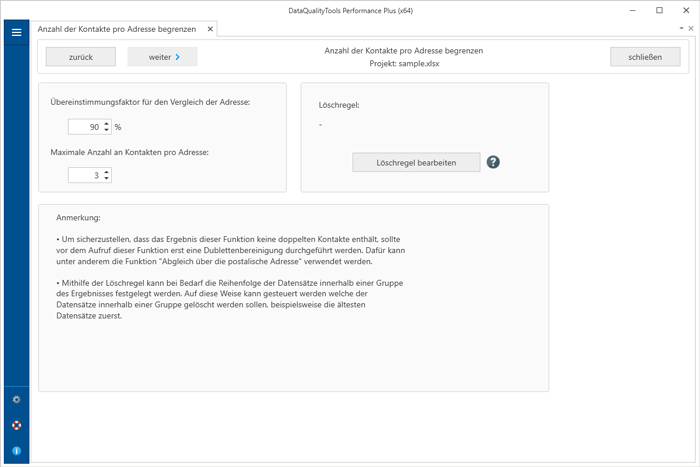
Task: Increase Übereinstimmungsfaktor percent with up arrow
Action: pos(106,124)
